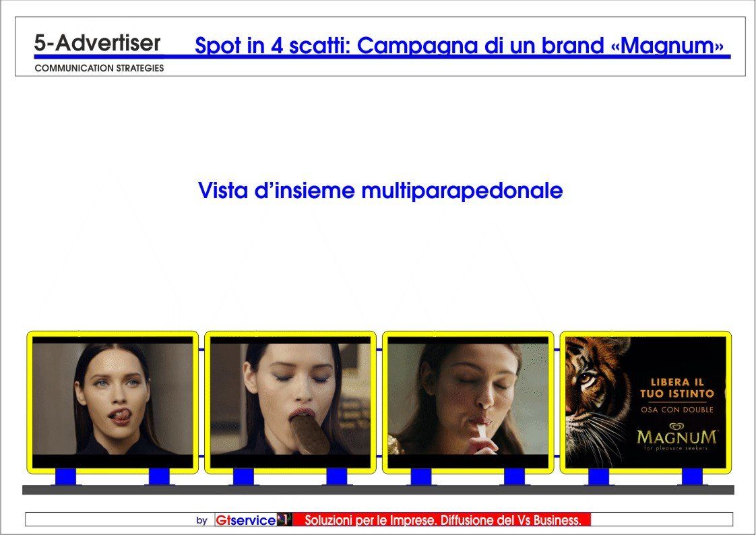Click 'Vista d'insieme multiparapedonale' heading
756x535 pixels.
click(381, 191)
